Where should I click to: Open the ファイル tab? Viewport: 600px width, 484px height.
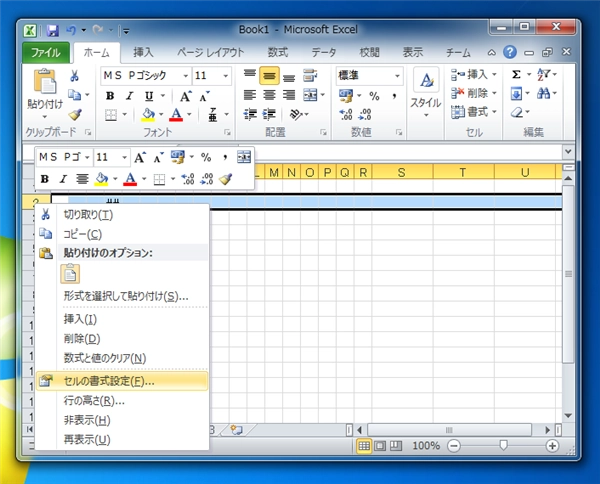(x=46, y=53)
